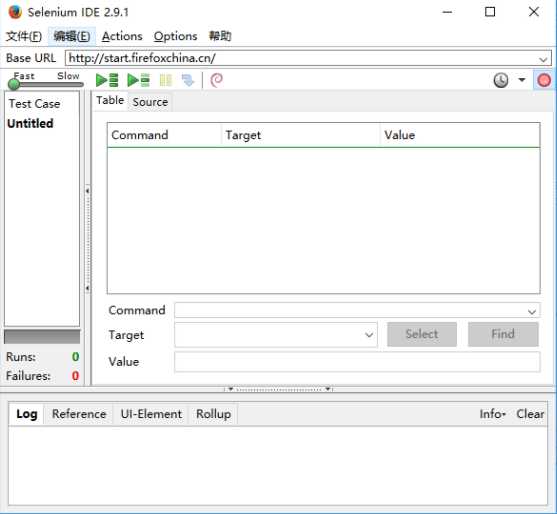Click the Firefox icon in title bar
557x514 pixels.
coord(15,12)
